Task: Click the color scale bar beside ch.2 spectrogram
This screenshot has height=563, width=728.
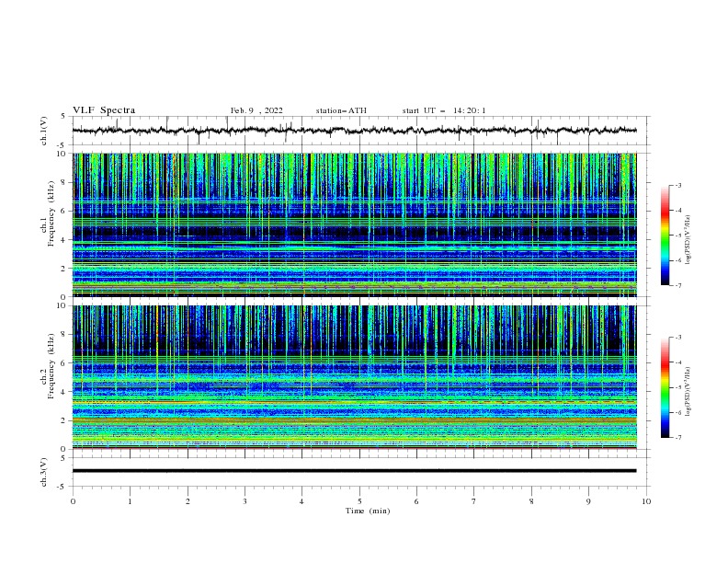Action: click(665, 387)
